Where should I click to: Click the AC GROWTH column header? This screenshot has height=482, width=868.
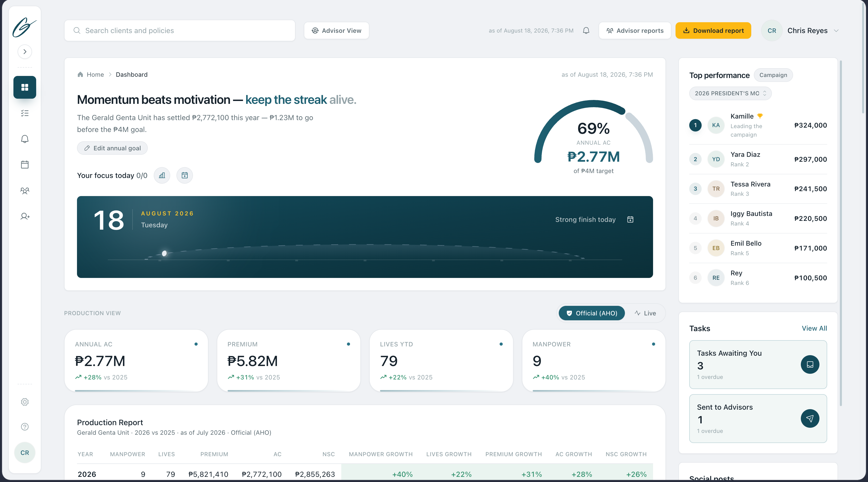(574, 454)
